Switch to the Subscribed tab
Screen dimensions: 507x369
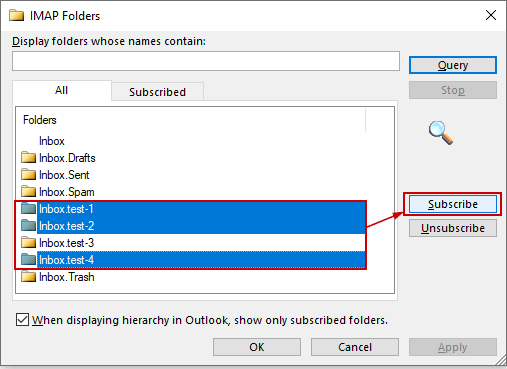(x=157, y=92)
